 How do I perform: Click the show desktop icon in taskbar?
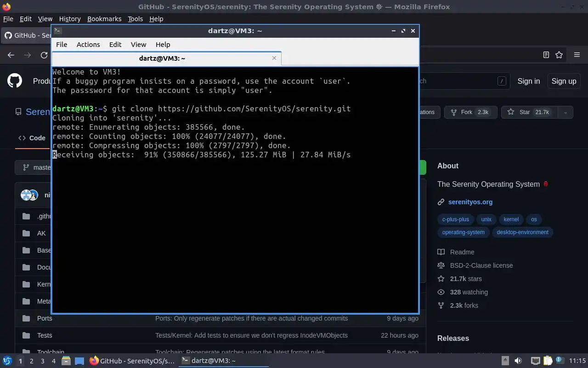pyautogui.click(x=79, y=361)
